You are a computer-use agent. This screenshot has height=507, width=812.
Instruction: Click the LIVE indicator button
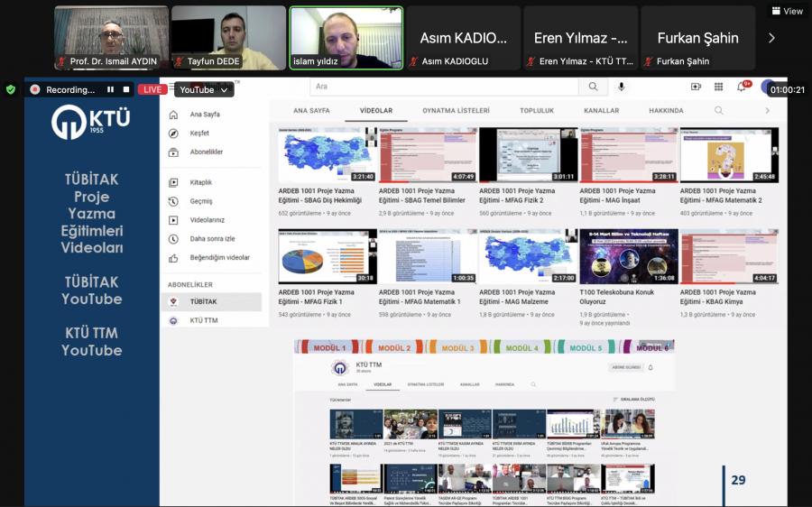(152, 89)
